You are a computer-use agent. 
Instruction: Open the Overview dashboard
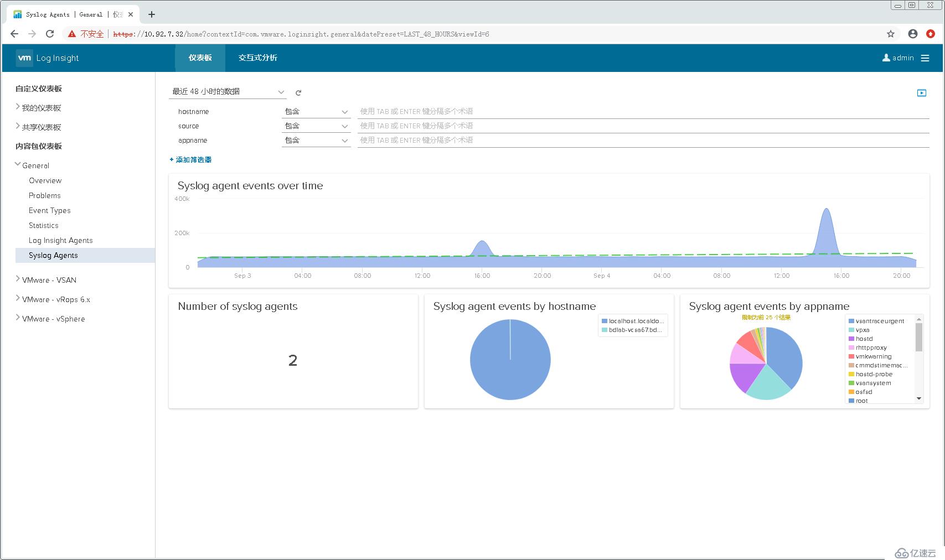pyautogui.click(x=45, y=180)
